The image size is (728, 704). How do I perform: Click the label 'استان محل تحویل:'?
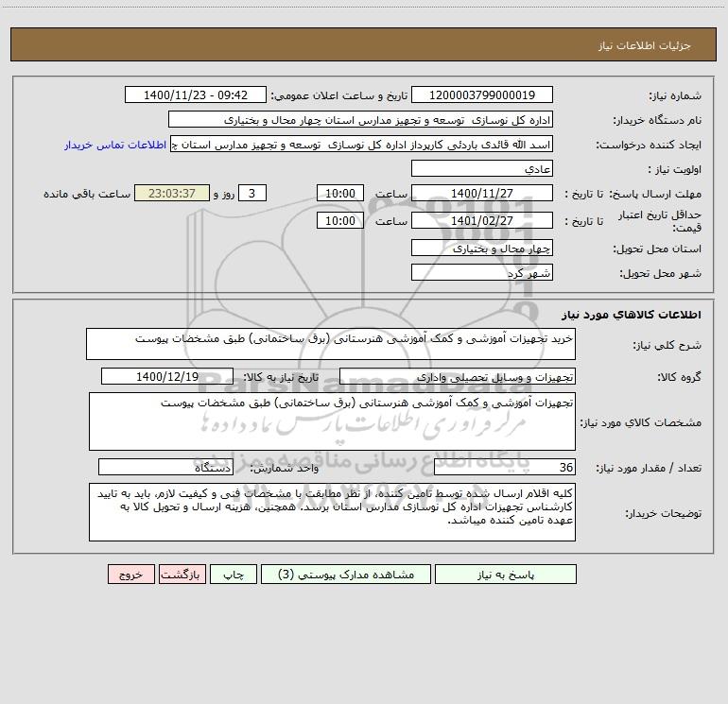point(657,249)
